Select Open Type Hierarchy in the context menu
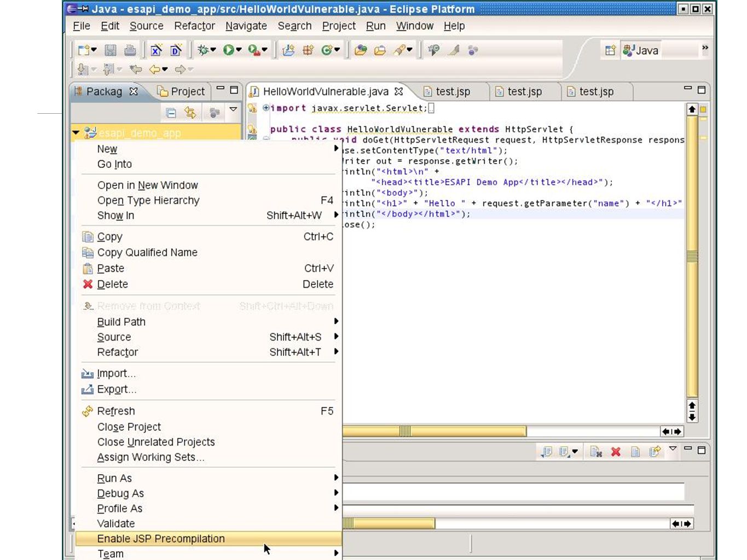 coord(209,200)
